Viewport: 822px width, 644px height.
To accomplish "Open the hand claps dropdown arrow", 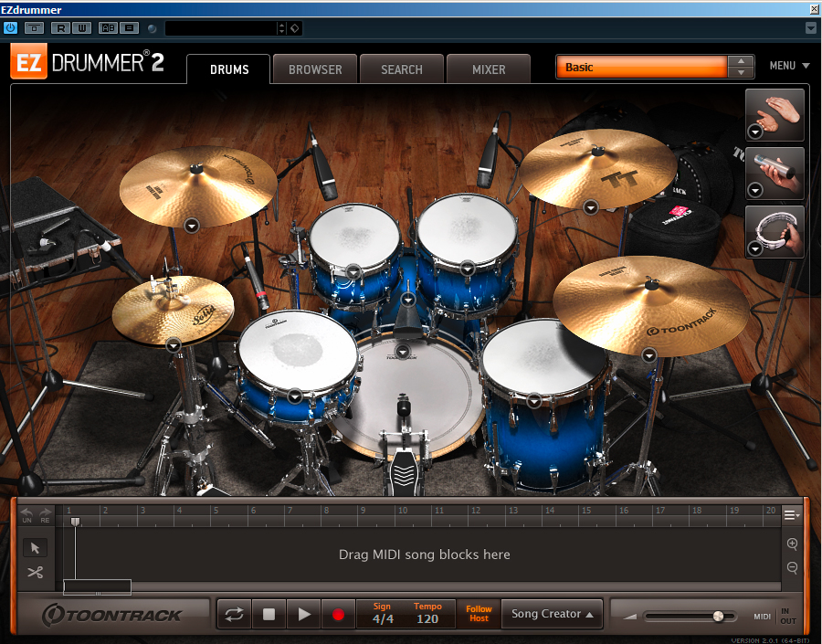I will [x=755, y=132].
